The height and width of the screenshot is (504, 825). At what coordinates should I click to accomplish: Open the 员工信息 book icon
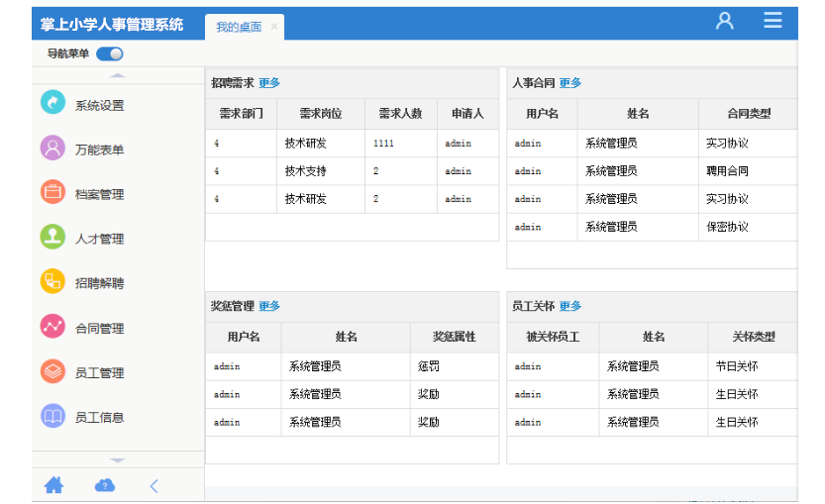coord(52,416)
